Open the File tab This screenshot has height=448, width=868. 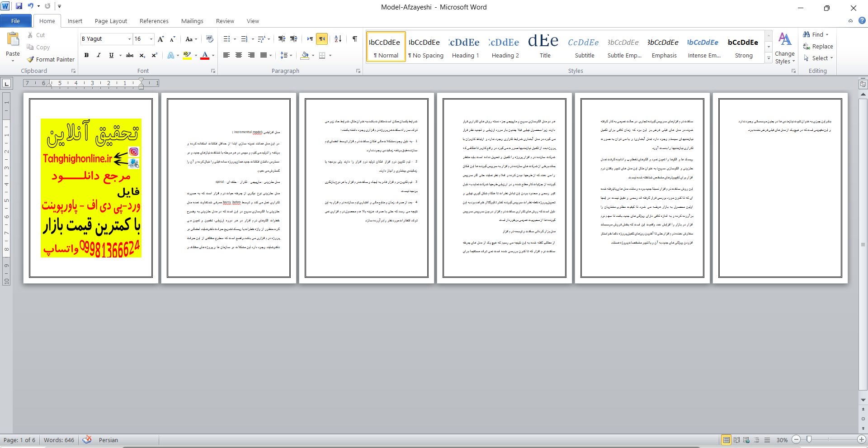point(16,21)
